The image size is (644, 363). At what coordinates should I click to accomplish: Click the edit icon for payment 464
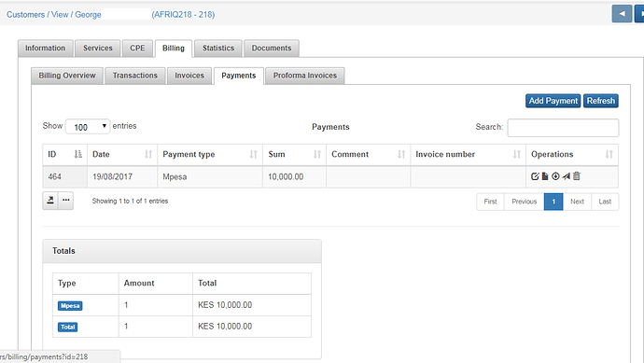point(535,176)
